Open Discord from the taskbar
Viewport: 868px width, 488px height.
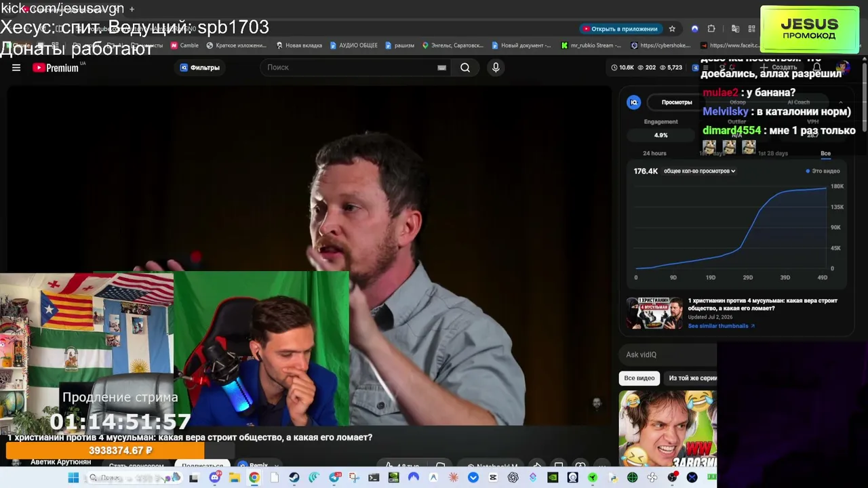pyautogui.click(x=215, y=478)
